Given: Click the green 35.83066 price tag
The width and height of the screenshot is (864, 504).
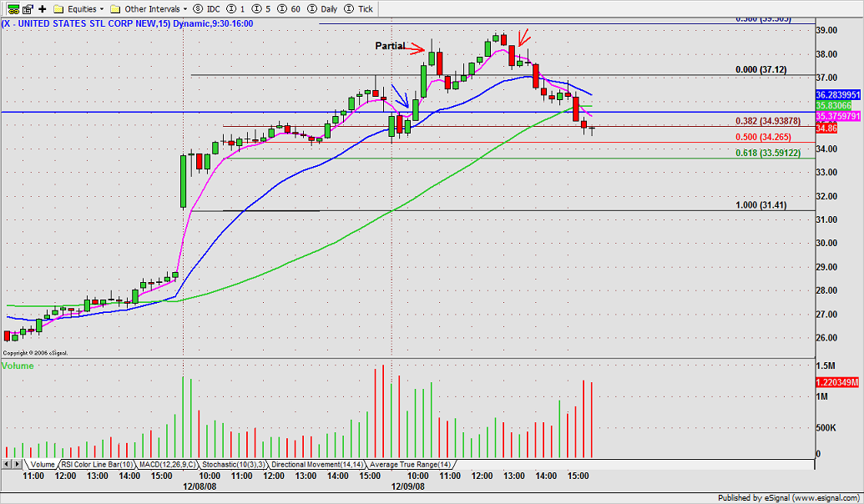Looking at the screenshot, I should (834, 105).
